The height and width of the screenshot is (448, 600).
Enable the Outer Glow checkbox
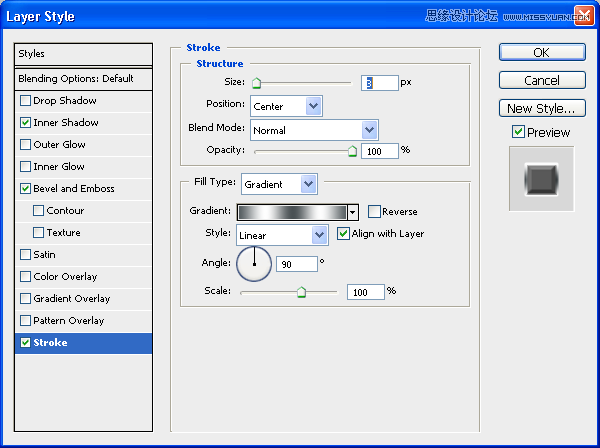(x=25, y=145)
